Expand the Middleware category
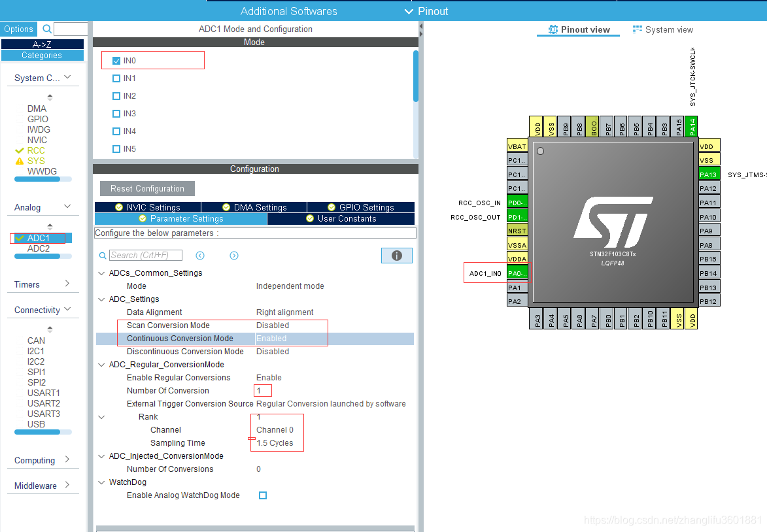Image resolution: width=767 pixels, height=532 pixels. (67, 484)
